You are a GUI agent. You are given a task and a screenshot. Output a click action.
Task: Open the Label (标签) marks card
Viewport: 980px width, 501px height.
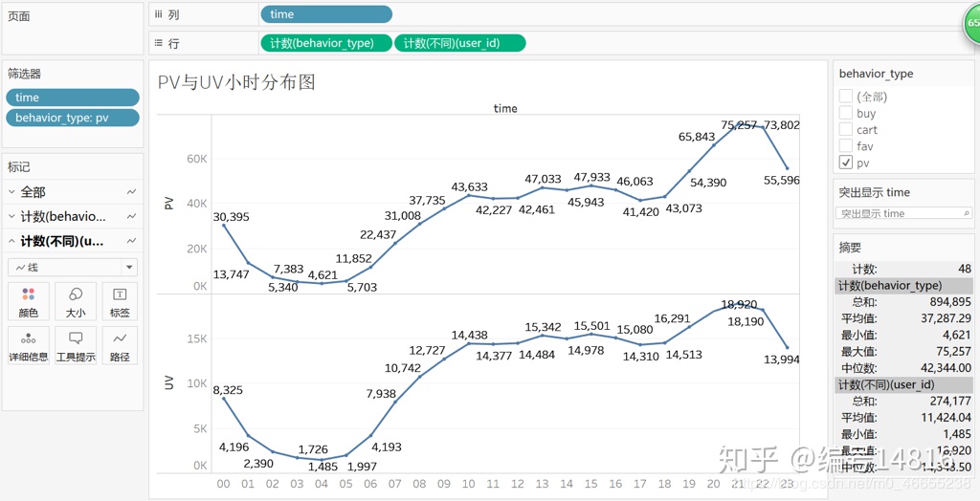(x=120, y=301)
